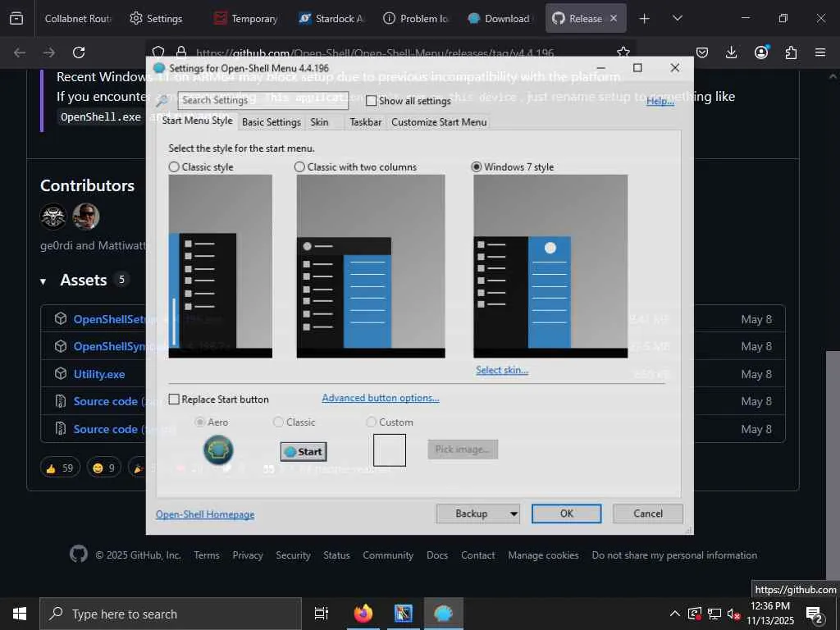Select the Windows 7 style radio button

coord(477,167)
